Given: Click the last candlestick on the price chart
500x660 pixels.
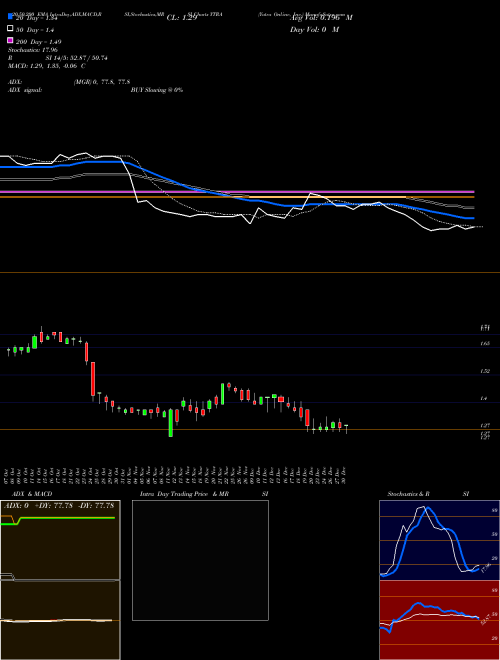Looking at the screenshot, I should (x=346, y=428).
